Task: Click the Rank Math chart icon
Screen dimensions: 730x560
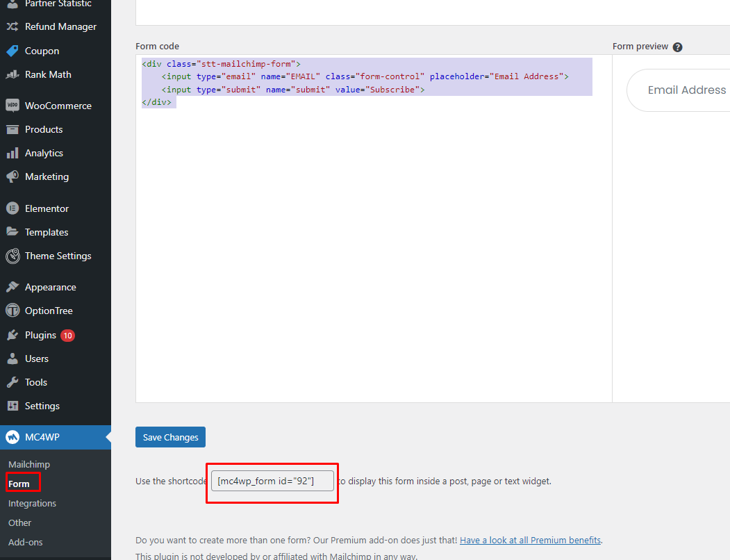Action: click(13, 74)
